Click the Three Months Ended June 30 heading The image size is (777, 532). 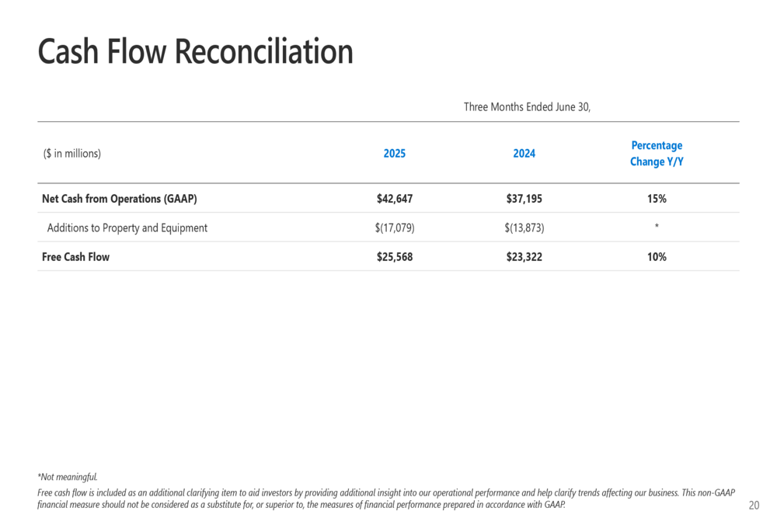(x=527, y=107)
